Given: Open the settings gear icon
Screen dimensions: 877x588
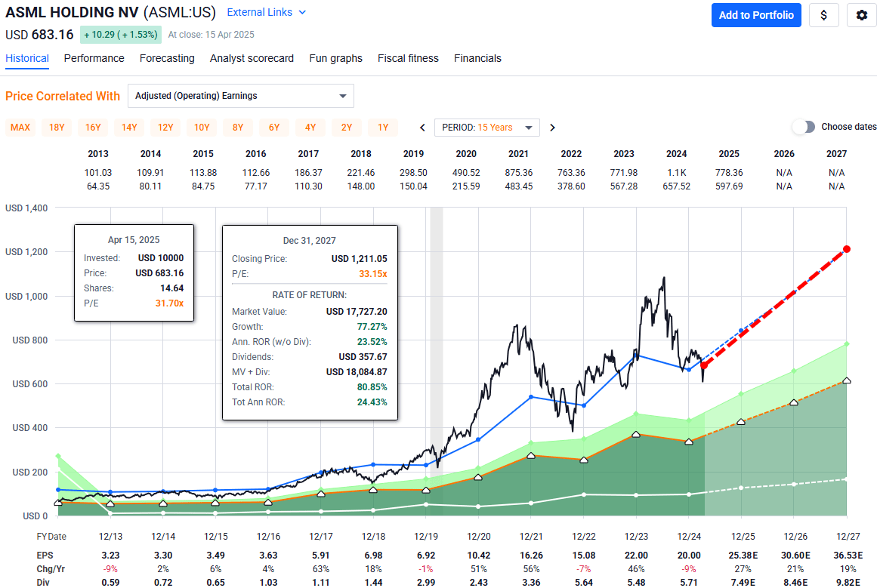Looking at the screenshot, I should click(861, 15).
